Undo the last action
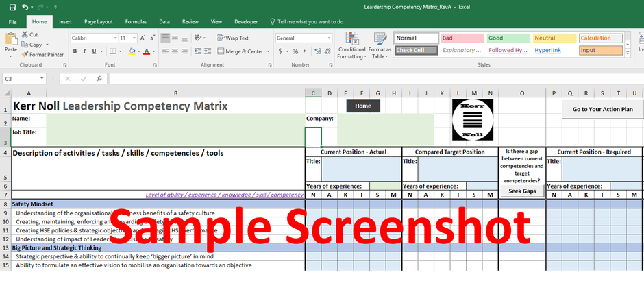The image size is (644, 290). tap(25, 7)
